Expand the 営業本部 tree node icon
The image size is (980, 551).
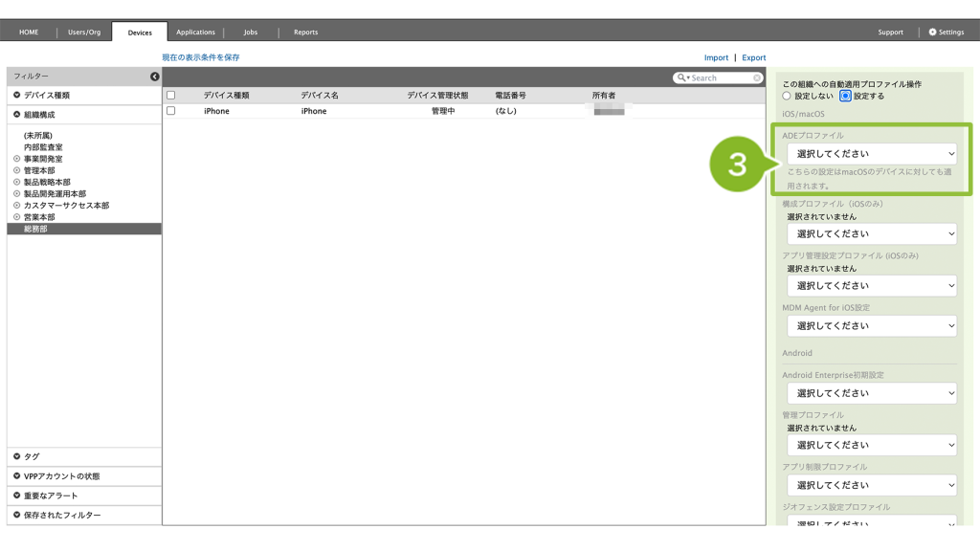point(16,217)
